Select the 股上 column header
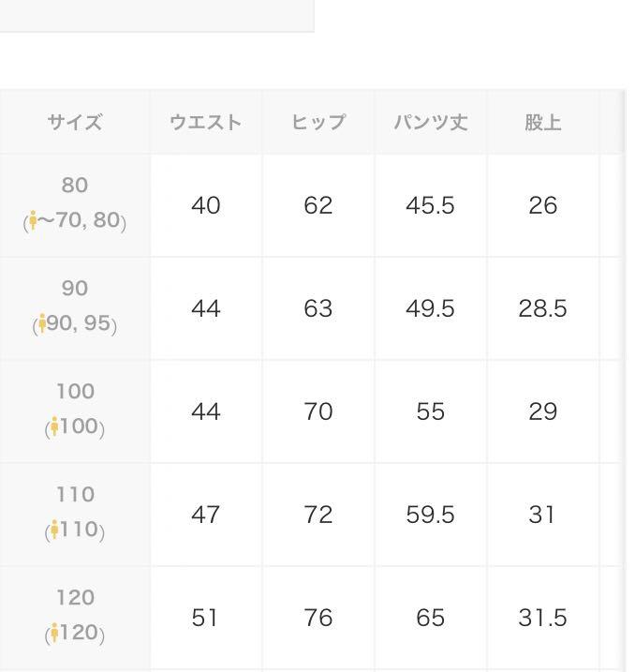 point(543,123)
